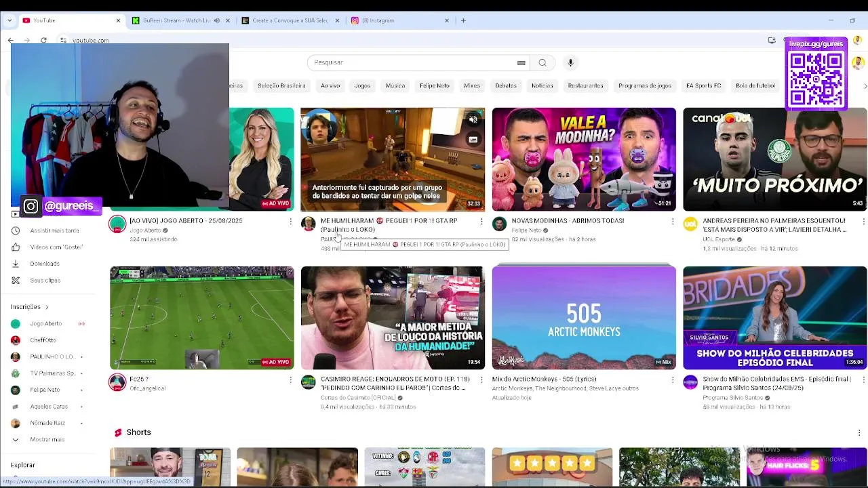Open Aqueles Caras subscription in sidebar
This screenshot has height=488, width=868.
click(49, 407)
